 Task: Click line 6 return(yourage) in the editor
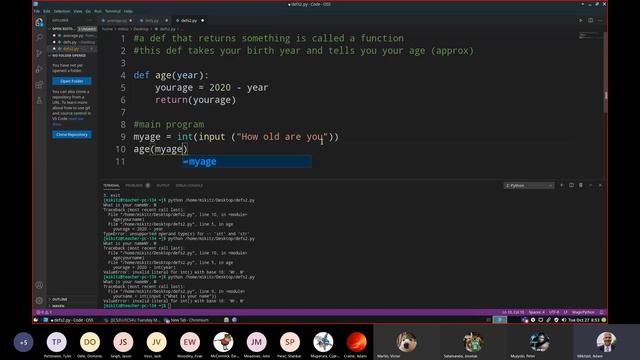coord(195,100)
